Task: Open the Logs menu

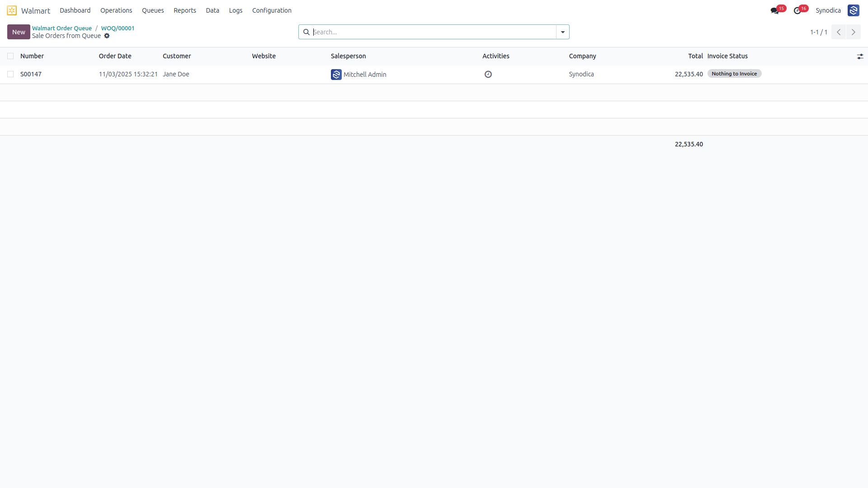Action: pos(236,10)
